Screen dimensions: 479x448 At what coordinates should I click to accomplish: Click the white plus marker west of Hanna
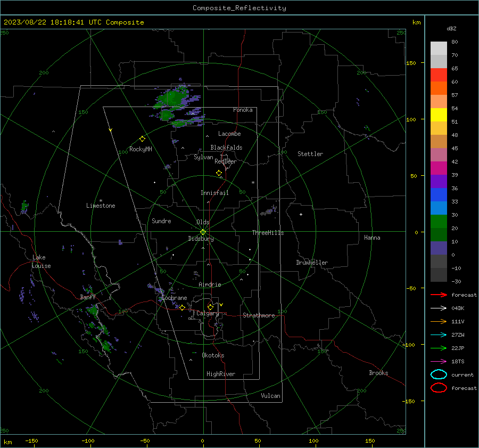[x=301, y=214]
